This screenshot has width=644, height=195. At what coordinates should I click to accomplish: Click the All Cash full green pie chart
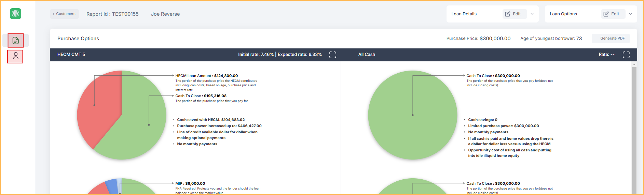(413, 115)
